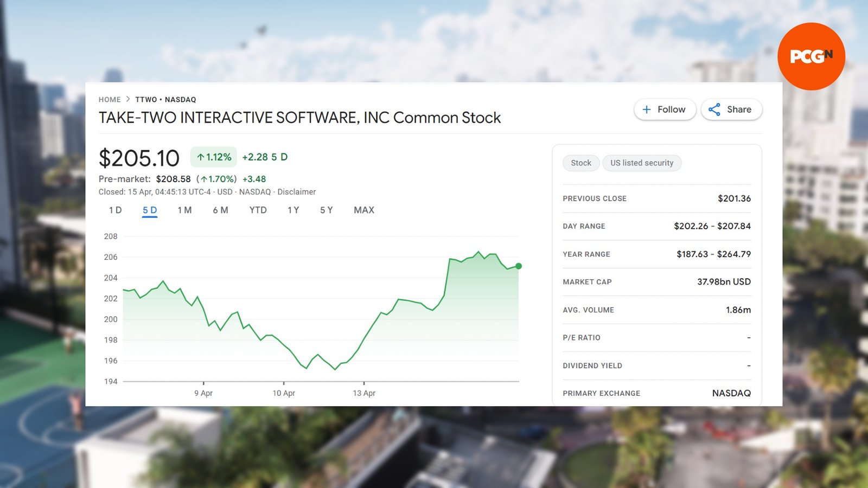The height and width of the screenshot is (488, 868).
Task: Share this stock page
Action: pyautogui.click(x=731, y=110)
